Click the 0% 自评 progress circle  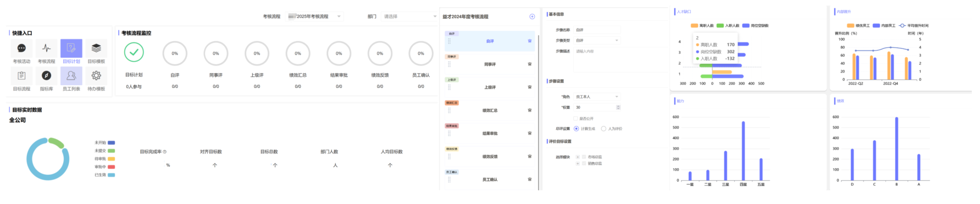point(175,53)
